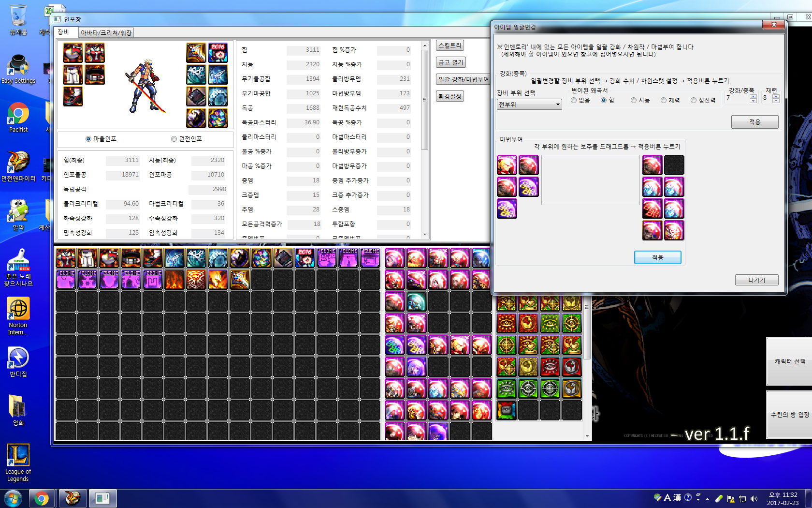This screenshot has height=508, width=812.
Task: Switch to the 아바타/크리쳐/휘장 tab
Action: coord(106,33)
